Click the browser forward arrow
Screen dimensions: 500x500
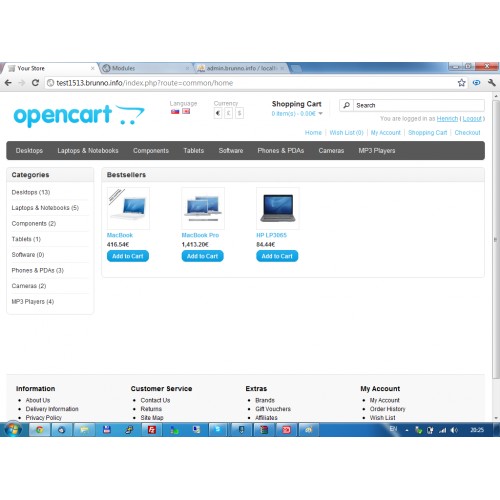tap(22, 83)
